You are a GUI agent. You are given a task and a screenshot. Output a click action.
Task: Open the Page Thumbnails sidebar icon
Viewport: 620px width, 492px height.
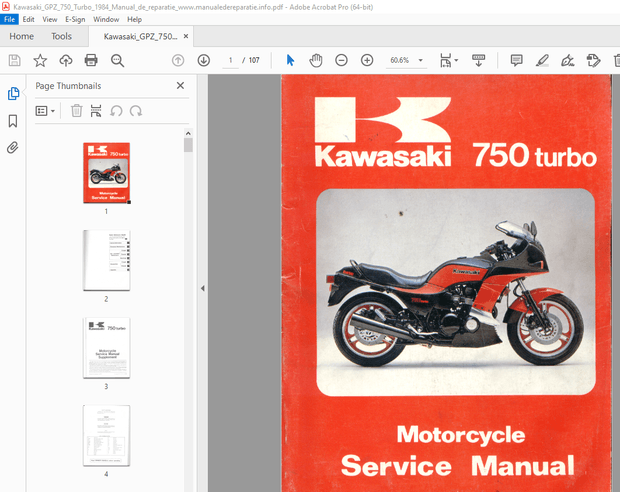pos(13,94)
